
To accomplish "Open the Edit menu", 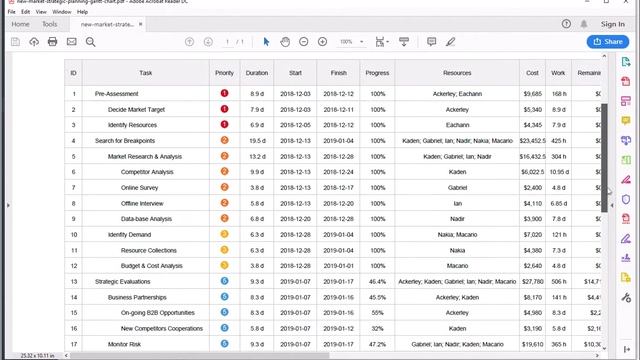I will click(x=25, y=12).
